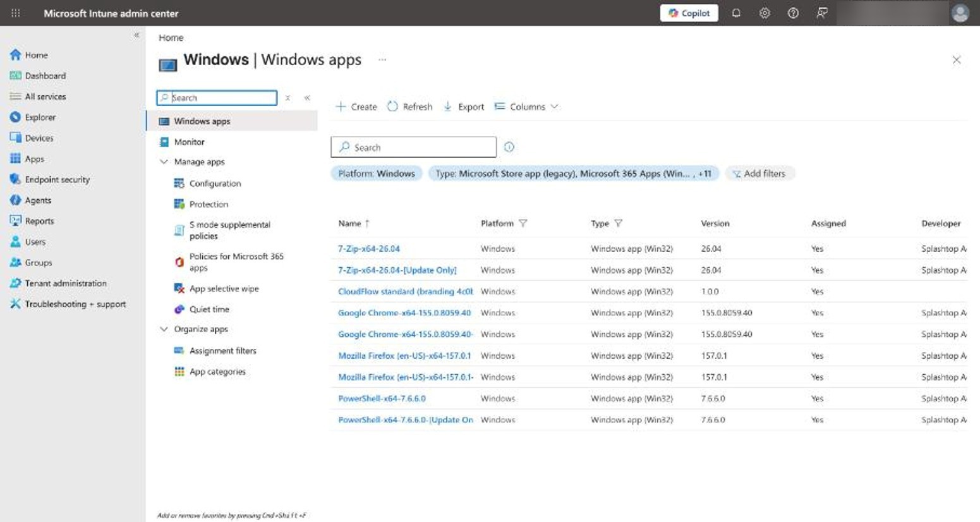Open Monitor in the resource menu
Screen dimensions: 980x522
(190, 142)
